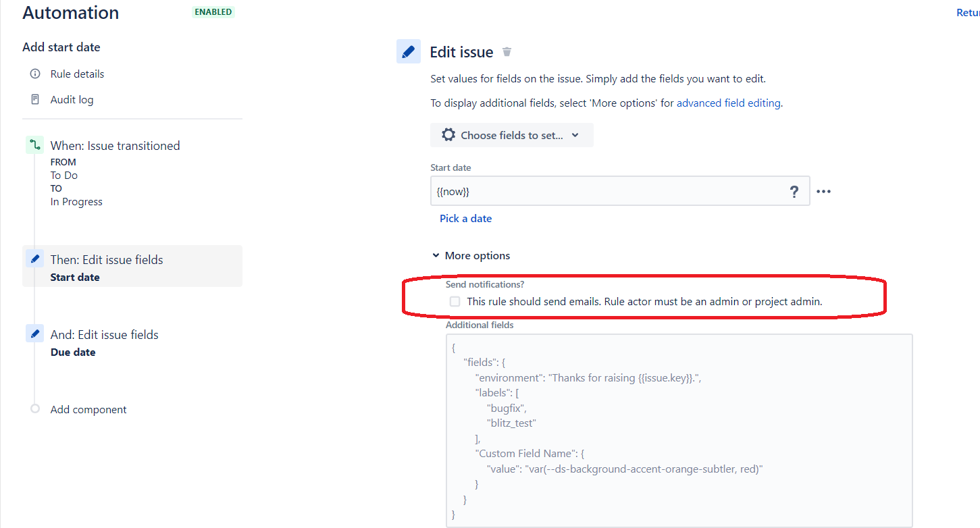
Task: Click the Audit log document icon
Action: 34,99
